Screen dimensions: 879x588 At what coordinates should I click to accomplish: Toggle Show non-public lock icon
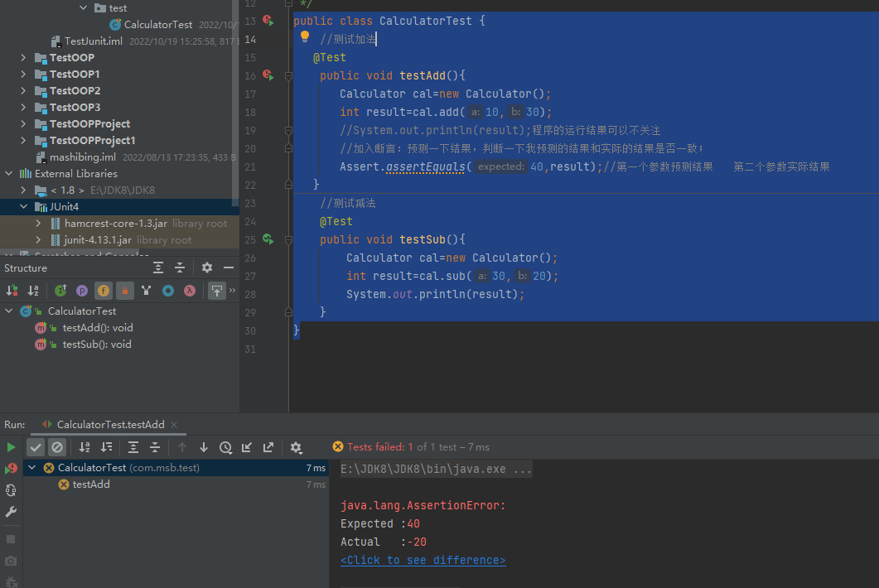pyautogui.click(x=125, y=291)
